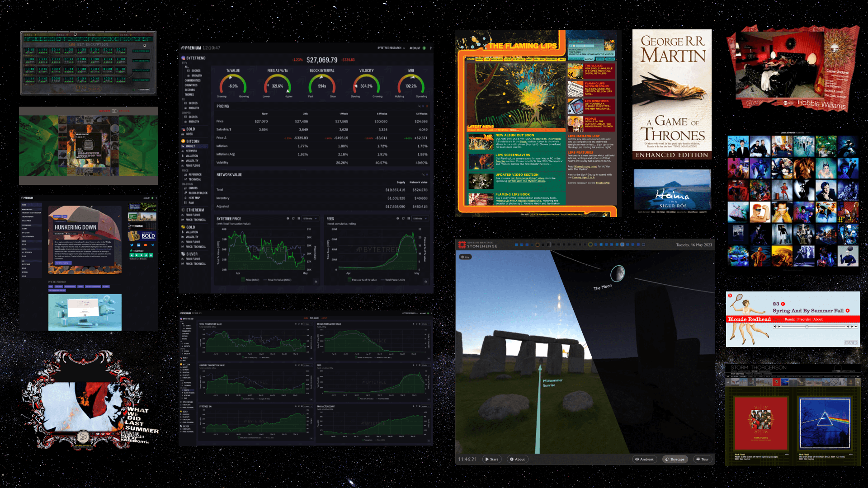
Task: Click the English Heritage Stonehenge logo
Action: click(478, 245)
